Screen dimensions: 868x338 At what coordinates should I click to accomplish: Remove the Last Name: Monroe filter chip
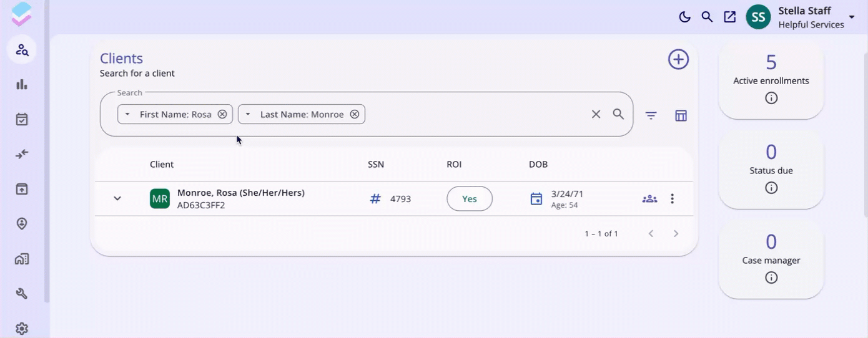[355, 114]
